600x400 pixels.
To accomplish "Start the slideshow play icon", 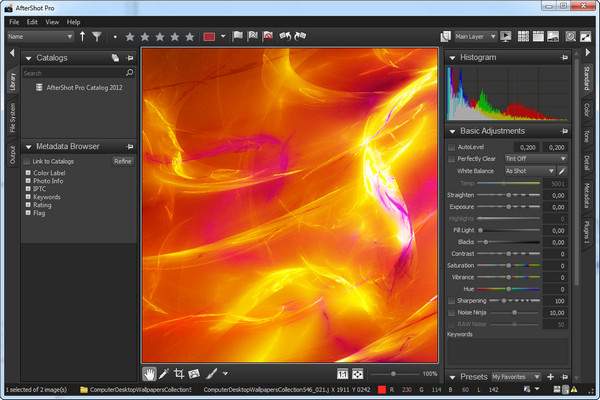I will 506,36.
